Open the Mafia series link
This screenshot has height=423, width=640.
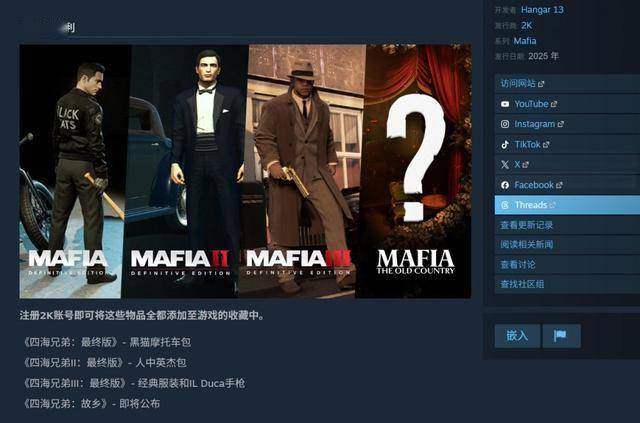pyautogui.click(x=525, y=41)
